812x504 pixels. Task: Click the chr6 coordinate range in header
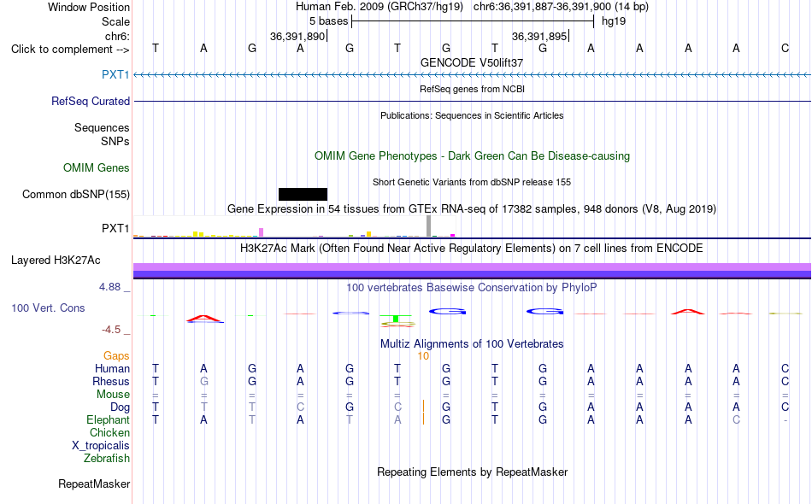(542, 7)
